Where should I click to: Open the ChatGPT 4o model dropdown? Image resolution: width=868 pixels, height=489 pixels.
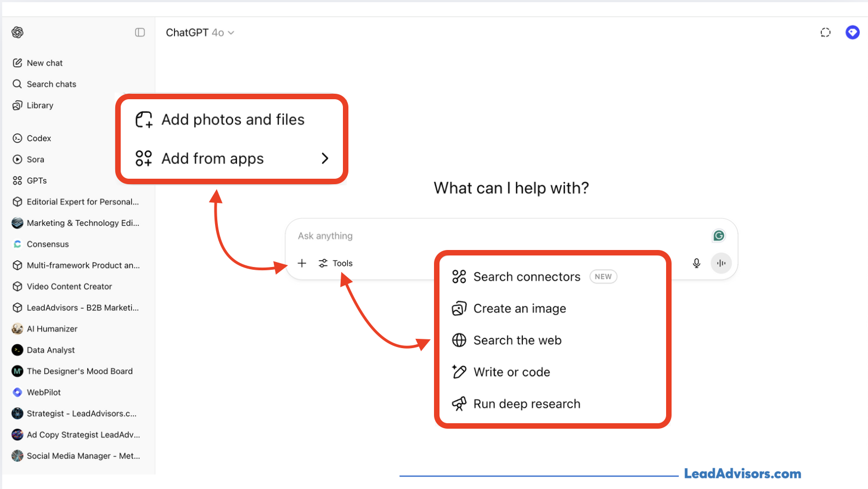click(200, 33)
